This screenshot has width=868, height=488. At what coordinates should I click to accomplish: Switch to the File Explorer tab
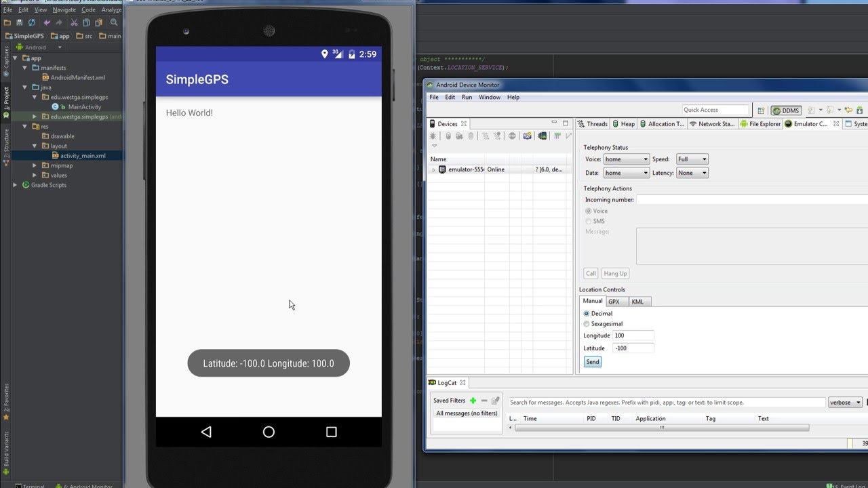point(760,124)
